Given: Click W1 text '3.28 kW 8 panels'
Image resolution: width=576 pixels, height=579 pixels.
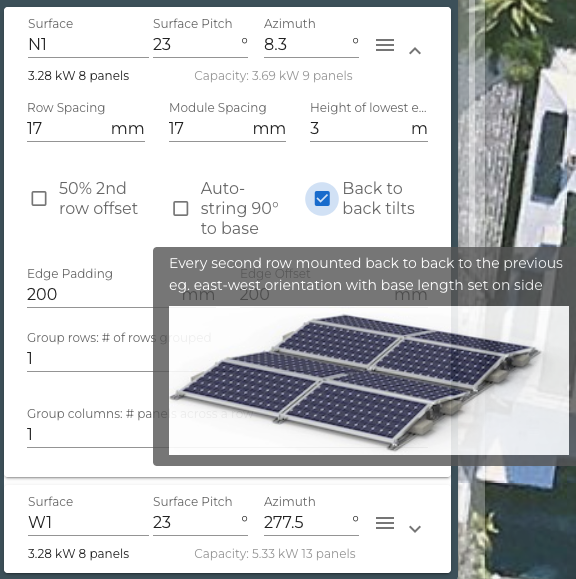Looking at the screenshot, I should pyautogui.click(x=78, y=554).
